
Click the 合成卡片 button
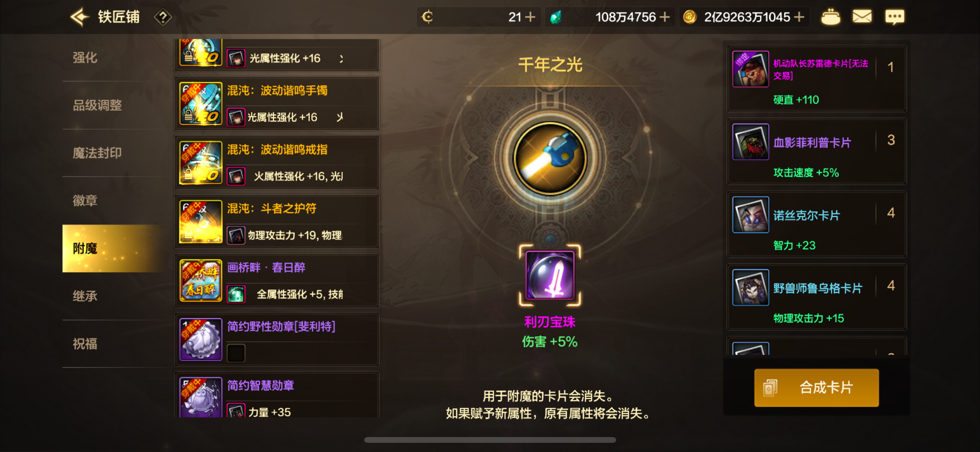[816, 388]
